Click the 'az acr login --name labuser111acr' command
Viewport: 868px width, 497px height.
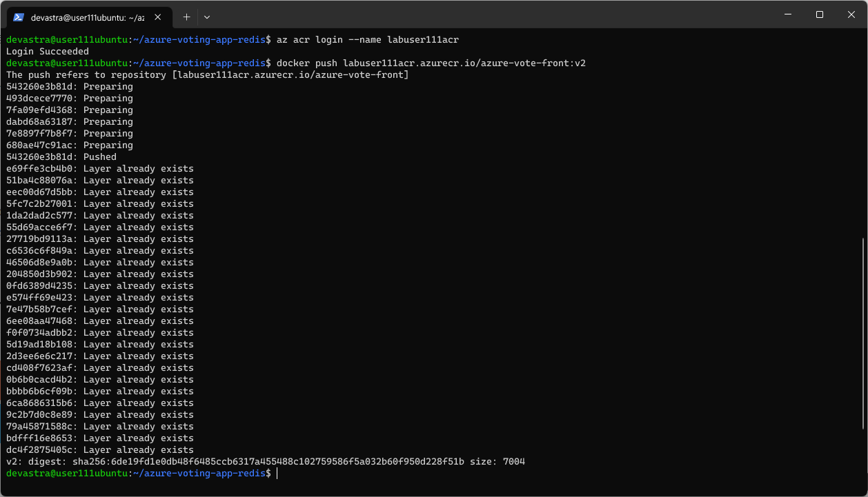click(367, 39)
